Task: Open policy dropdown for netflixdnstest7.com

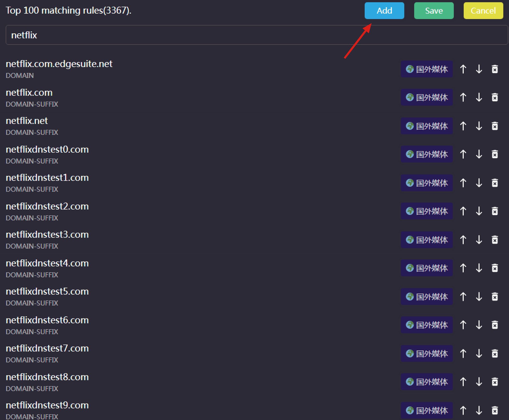Action: point(427,353)
